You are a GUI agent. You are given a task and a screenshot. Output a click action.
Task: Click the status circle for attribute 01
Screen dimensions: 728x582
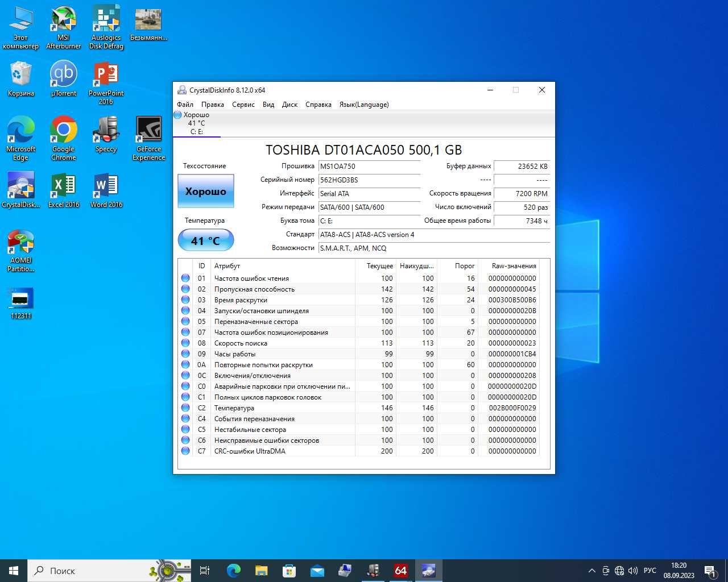185,278
